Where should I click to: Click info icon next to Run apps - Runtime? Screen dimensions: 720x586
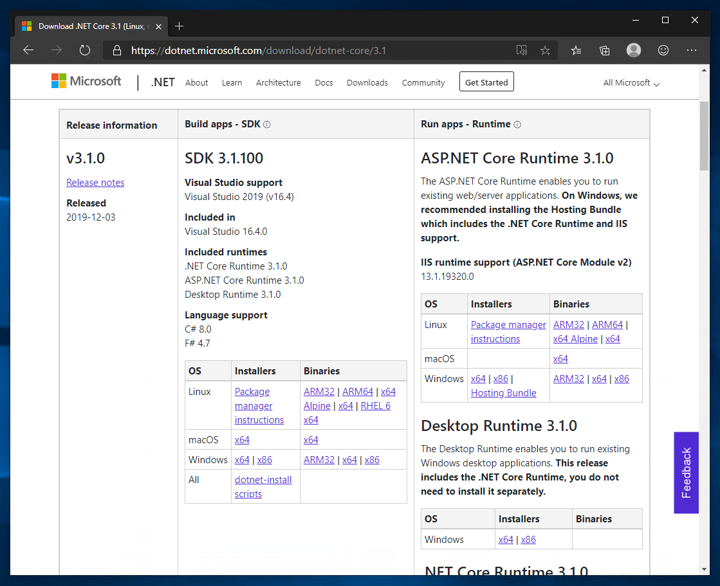click(x=517, y=124)
